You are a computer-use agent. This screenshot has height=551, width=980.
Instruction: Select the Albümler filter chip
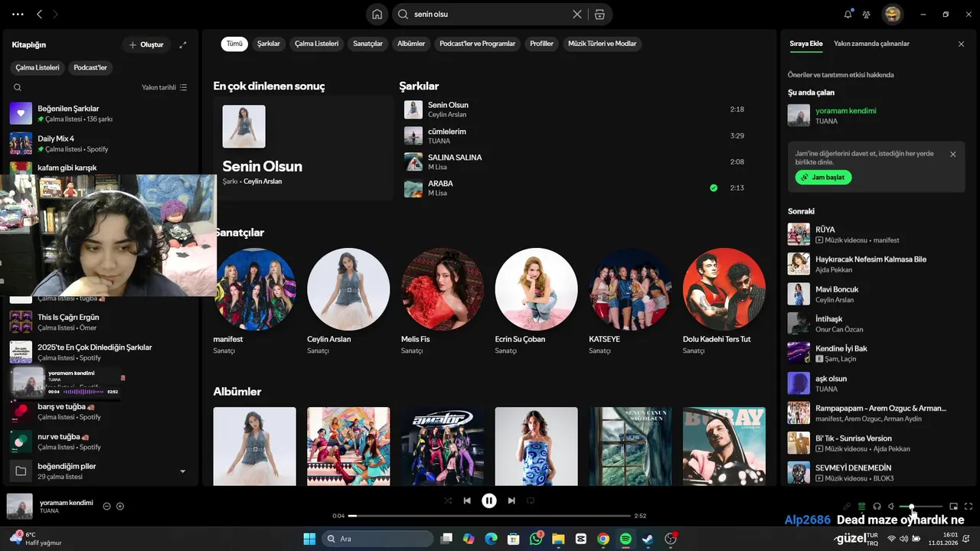pos(411,44)
